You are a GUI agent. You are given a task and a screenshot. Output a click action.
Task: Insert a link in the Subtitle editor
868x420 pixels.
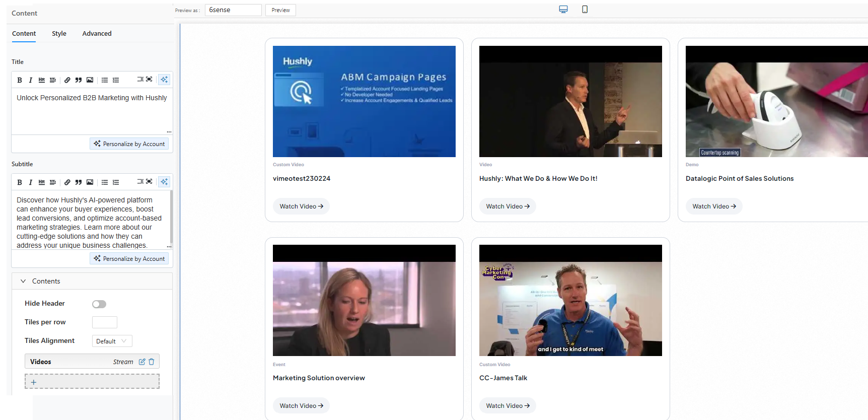pos(67,182)
